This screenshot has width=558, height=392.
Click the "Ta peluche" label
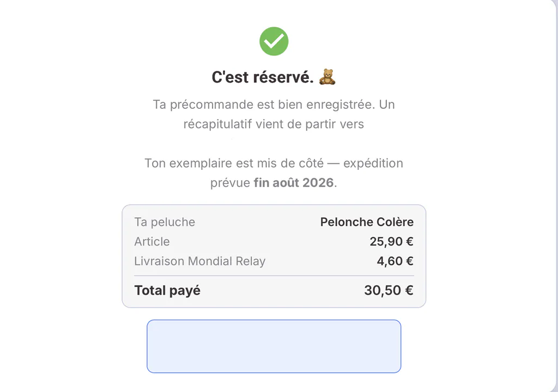point(165,222)
